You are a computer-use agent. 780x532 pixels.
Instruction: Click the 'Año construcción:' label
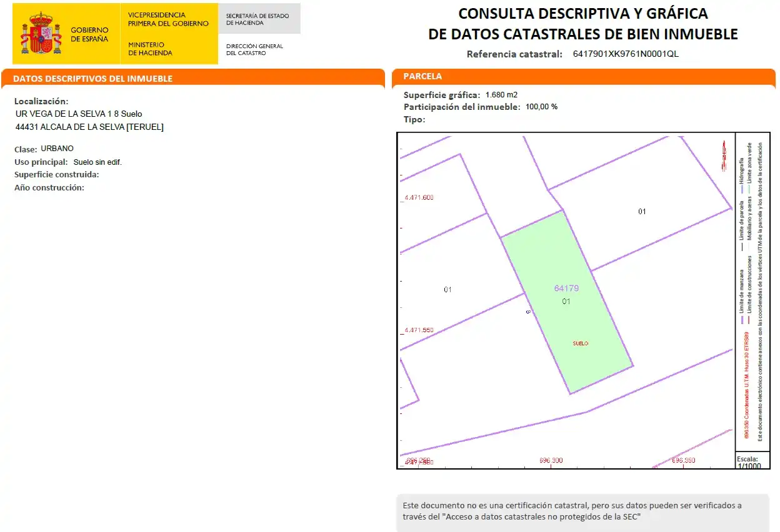coord(49,188)
